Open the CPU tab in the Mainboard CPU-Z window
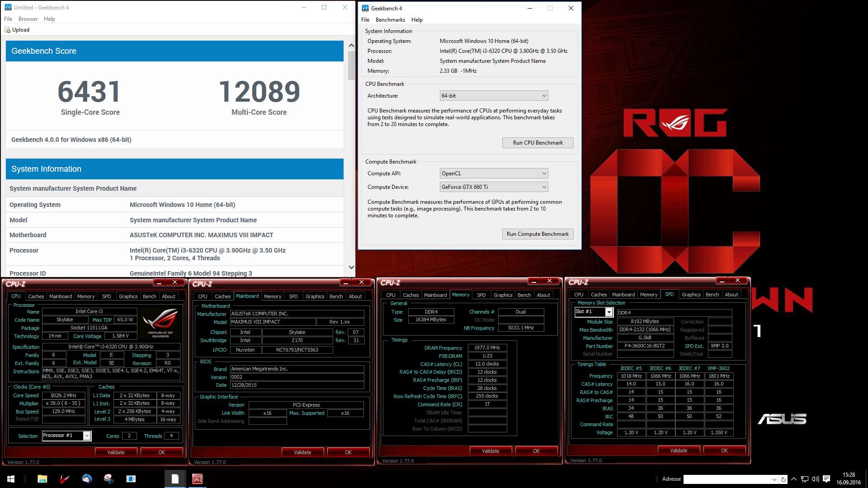The width and height of the screenshot is (868, 488). tap(203, 296)
